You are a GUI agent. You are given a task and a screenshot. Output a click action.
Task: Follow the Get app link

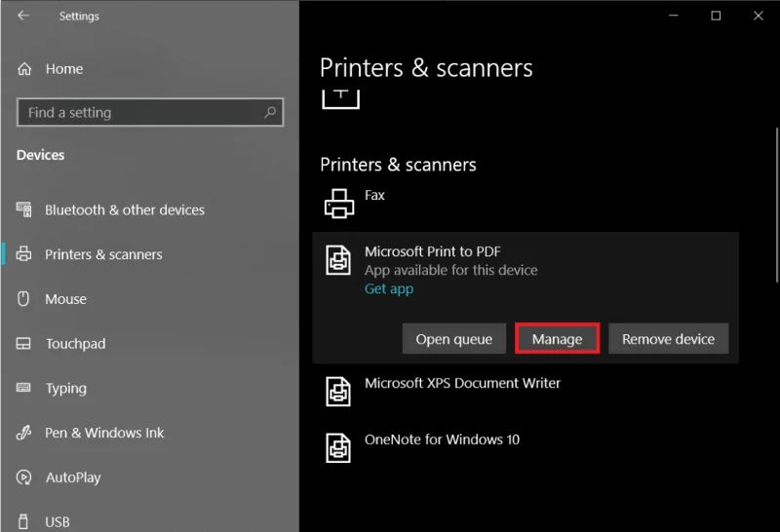coord(389,288)
